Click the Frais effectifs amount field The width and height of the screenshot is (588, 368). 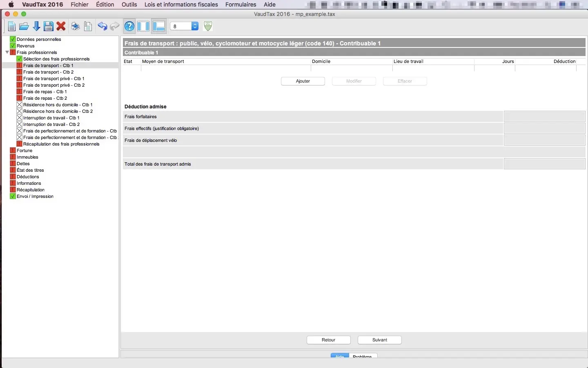point(545,128)
